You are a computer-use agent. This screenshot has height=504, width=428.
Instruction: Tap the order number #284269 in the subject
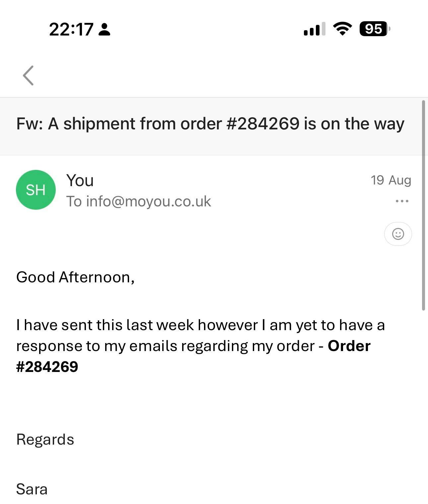[x=263, y=124]
